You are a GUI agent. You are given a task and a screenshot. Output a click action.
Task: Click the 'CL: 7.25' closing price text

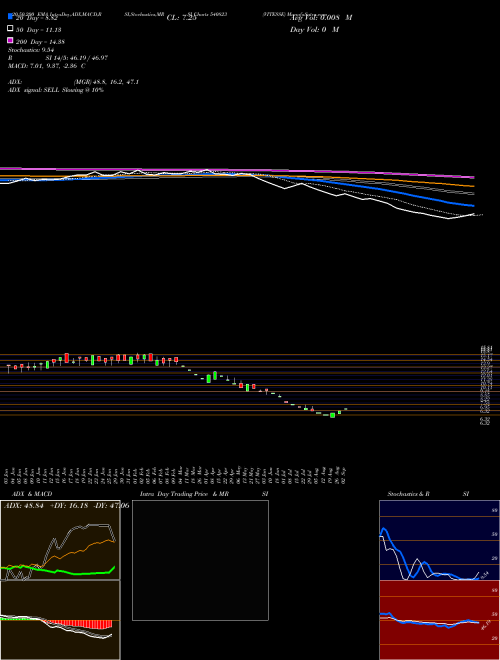pos(181,18)
